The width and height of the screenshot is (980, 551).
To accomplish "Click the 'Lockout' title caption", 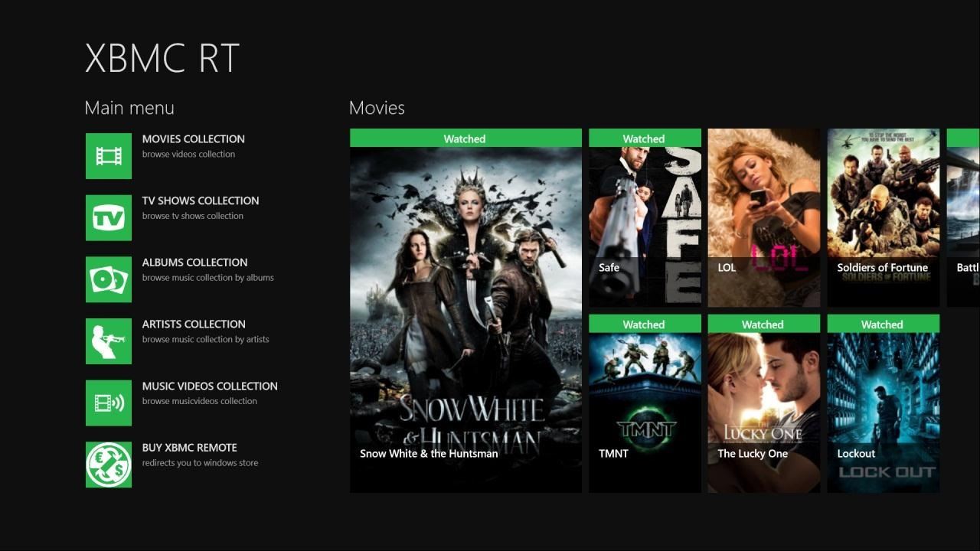I will pos(856,454).
